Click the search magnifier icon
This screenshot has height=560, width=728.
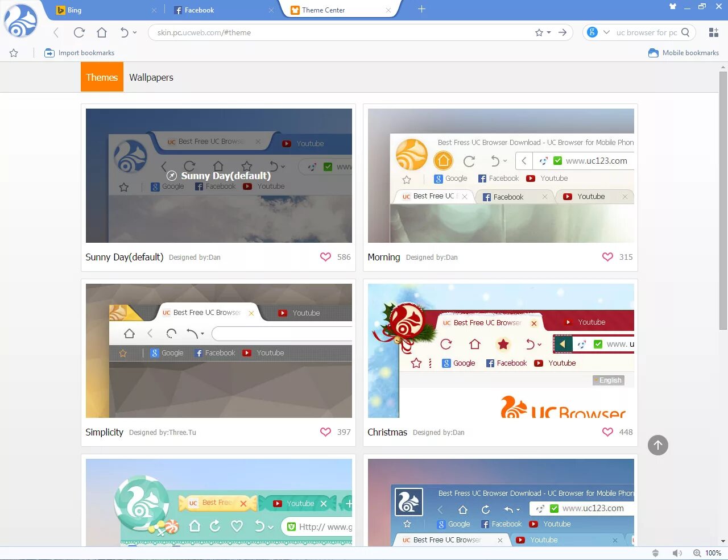(x=686, y=32)
